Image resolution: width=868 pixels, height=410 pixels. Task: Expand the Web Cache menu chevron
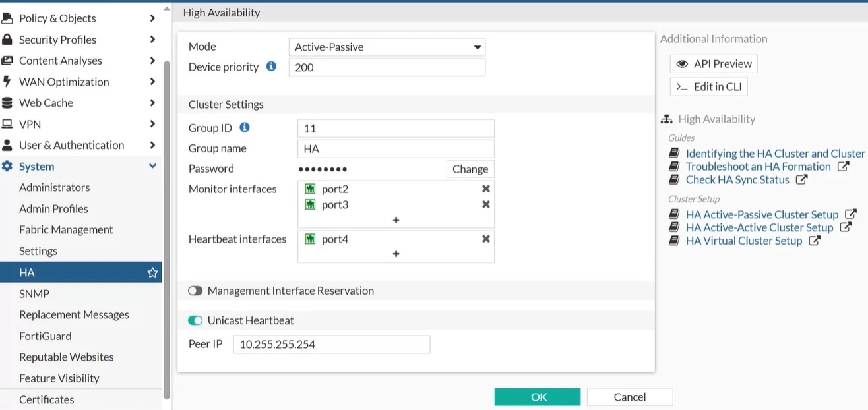click(152, 103)
